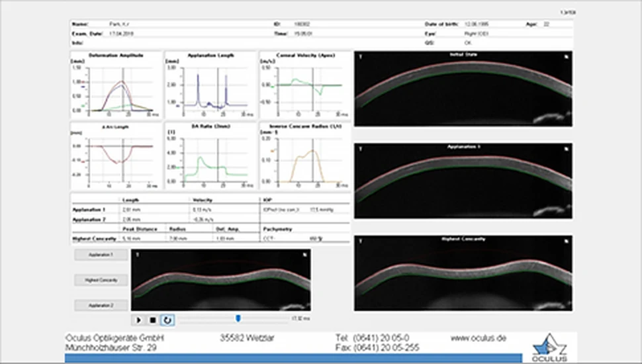Jump to the Applanation 1 frame button
Viewport: 642px width, 364px height.
point(101,255)
